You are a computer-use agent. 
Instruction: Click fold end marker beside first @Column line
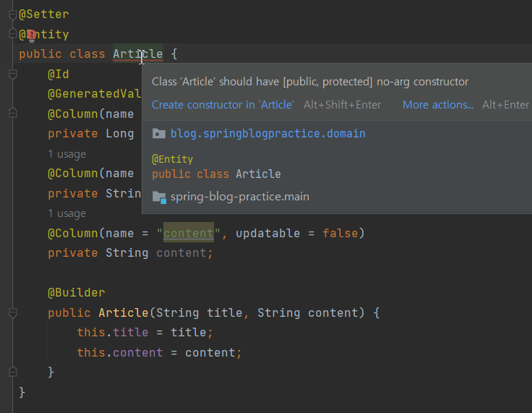12,113
